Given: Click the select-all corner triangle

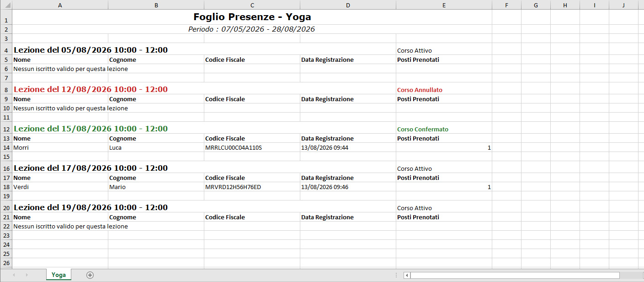Looking at the screenshot, I should [x=6, y=5].
